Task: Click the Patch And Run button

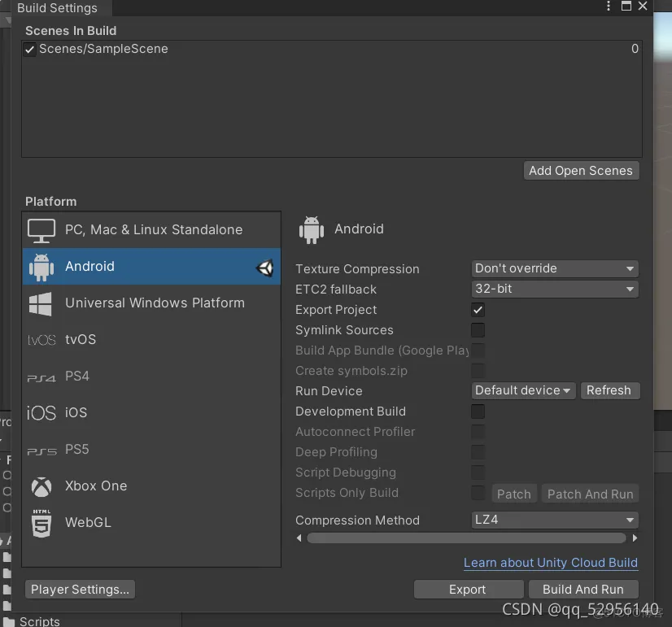Action: click(x=590, y=494)
